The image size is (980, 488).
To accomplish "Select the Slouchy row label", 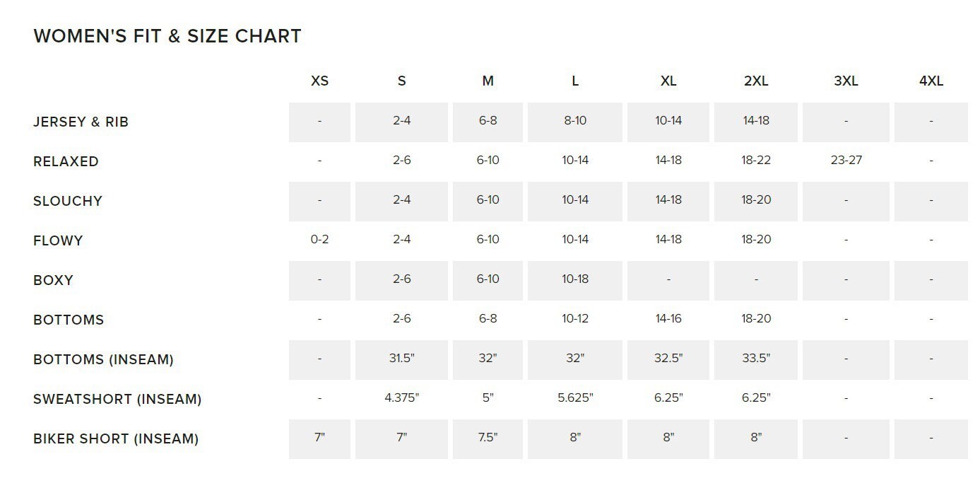I will 68,201.
